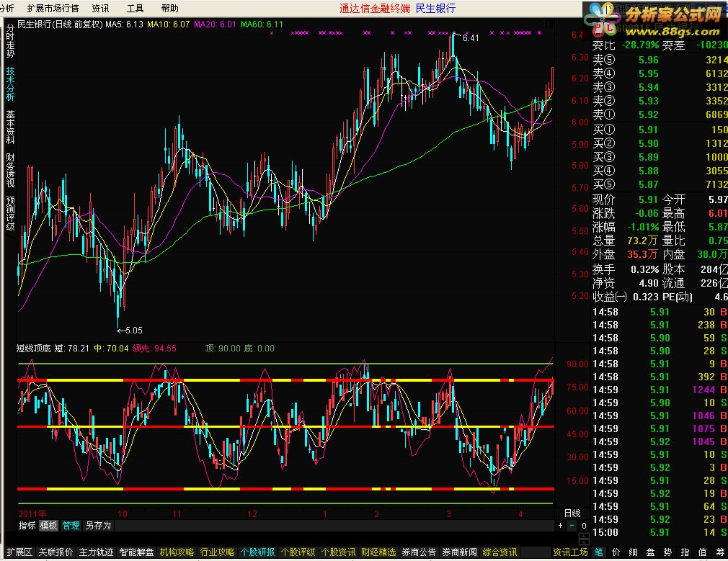728x561 pixels.
Task: Select the 笔 panel tab
Action: pos(598,552)
